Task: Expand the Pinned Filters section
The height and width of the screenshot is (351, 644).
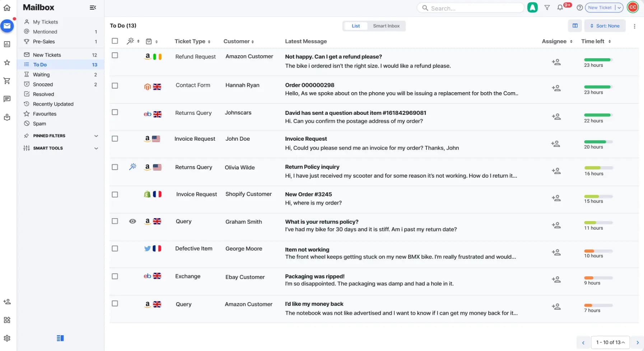Action: tap(61, 136)
